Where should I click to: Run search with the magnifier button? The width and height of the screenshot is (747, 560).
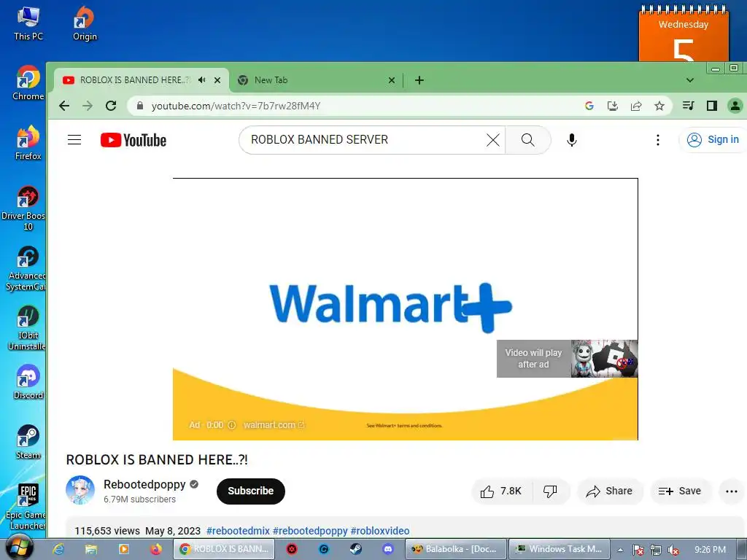click(x=528, y=139)
